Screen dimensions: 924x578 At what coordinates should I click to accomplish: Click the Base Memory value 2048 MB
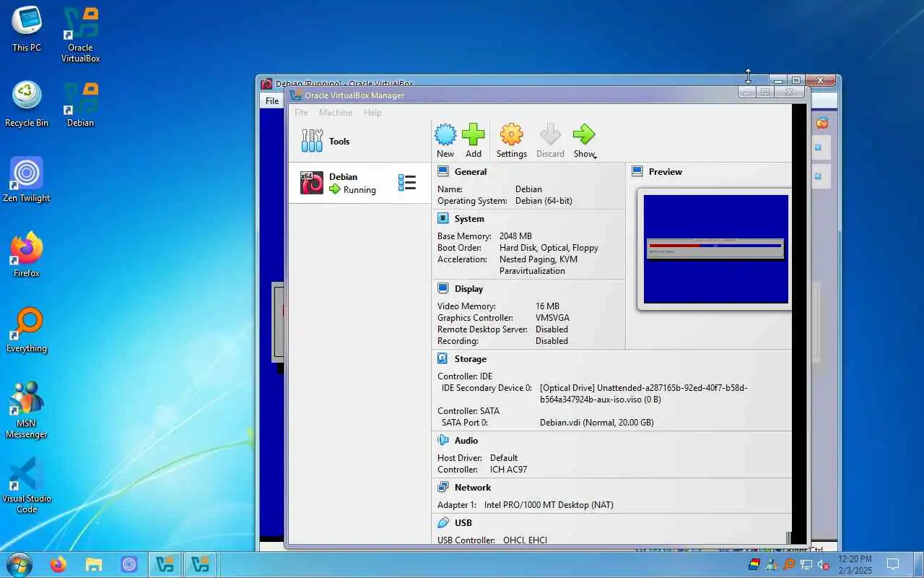pyautogui.click(x=515, y=236)
